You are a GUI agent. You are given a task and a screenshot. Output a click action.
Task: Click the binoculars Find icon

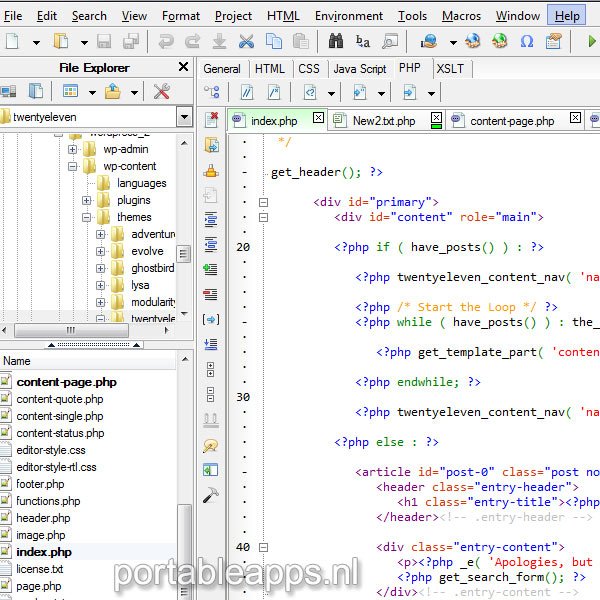(336, 42)
